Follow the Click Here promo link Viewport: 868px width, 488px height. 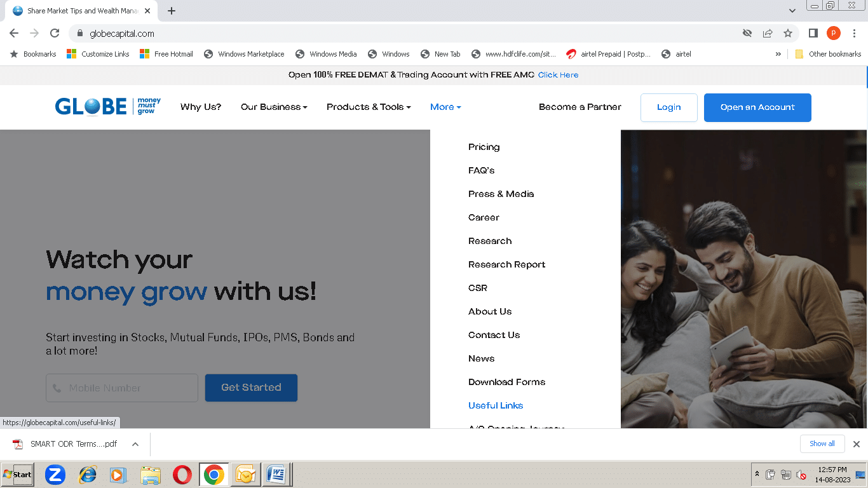coord(558,75)
